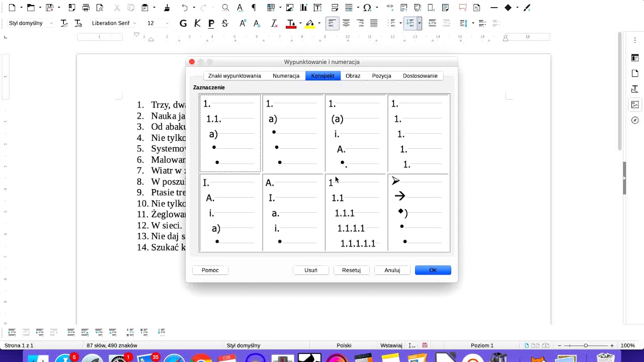Insert comment speech bubble icon
The width and height of the screenshot is (644, 362).
(x=463, y=8)
